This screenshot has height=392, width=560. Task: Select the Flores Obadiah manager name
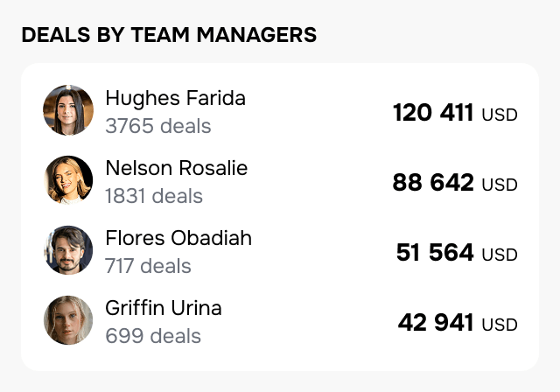click(x=178, y=238)
